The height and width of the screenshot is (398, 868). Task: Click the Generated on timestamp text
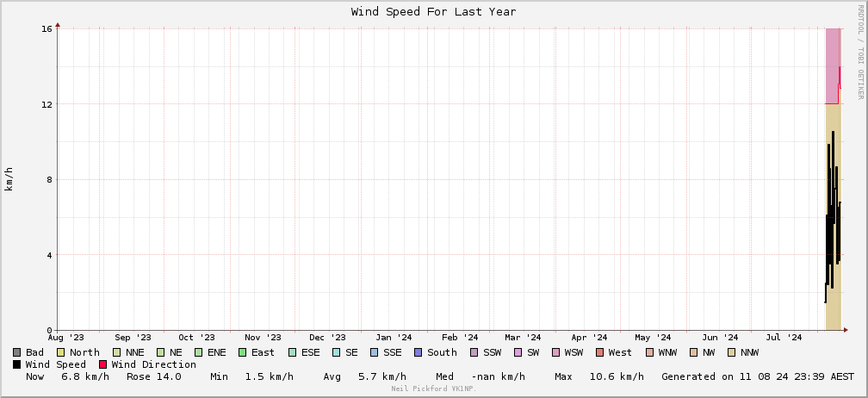pyautogui.click(x=758, y=377)
